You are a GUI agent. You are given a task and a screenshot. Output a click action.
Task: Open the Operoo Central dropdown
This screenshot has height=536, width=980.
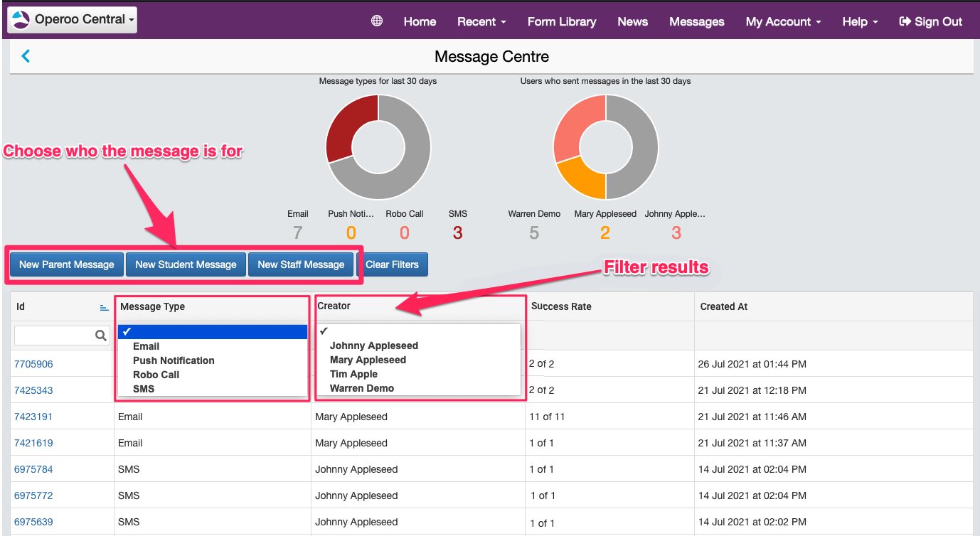coord(73,20)
